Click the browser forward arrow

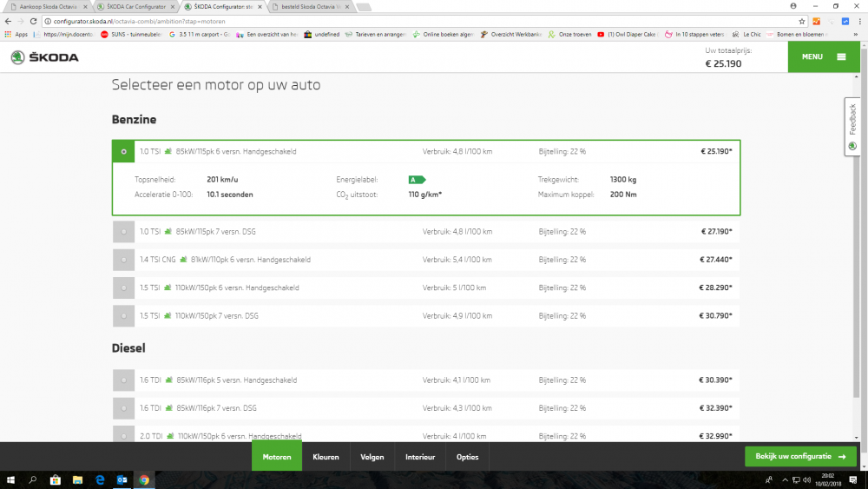point(21,21)
